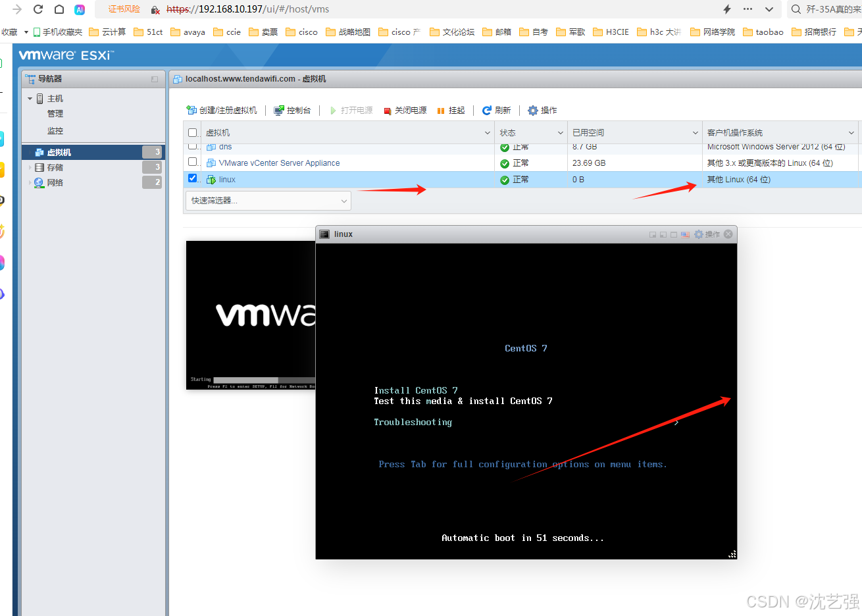Click 刷新 (Refresh) button
This screenshot has height=616, width=862.
coord(497,110)
